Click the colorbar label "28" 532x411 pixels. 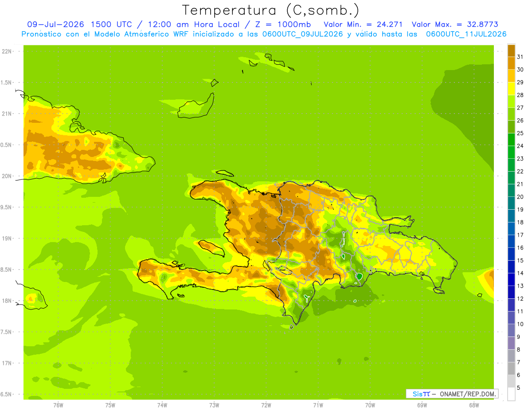point(520,95)
